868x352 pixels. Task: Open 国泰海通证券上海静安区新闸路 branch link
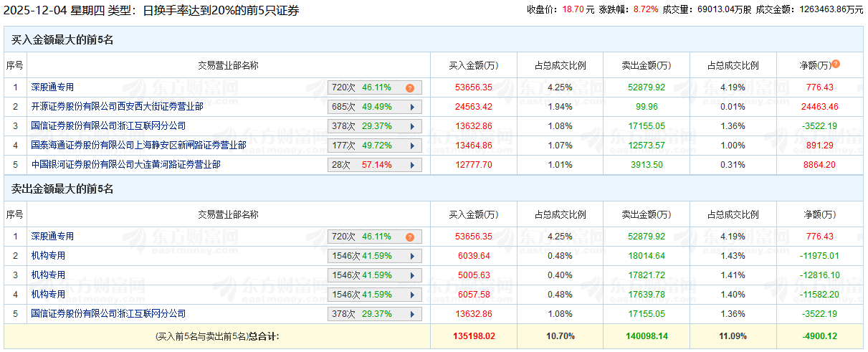[x=138, y=146]
